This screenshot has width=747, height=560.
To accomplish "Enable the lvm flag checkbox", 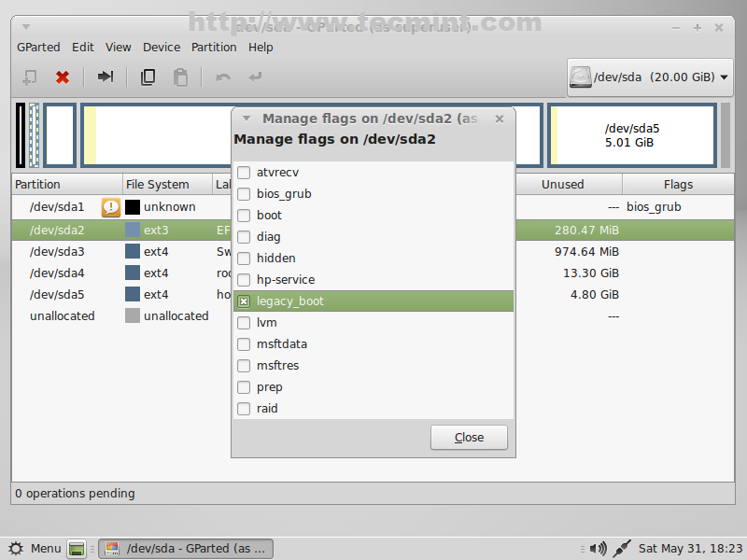I will click(244, 323).
